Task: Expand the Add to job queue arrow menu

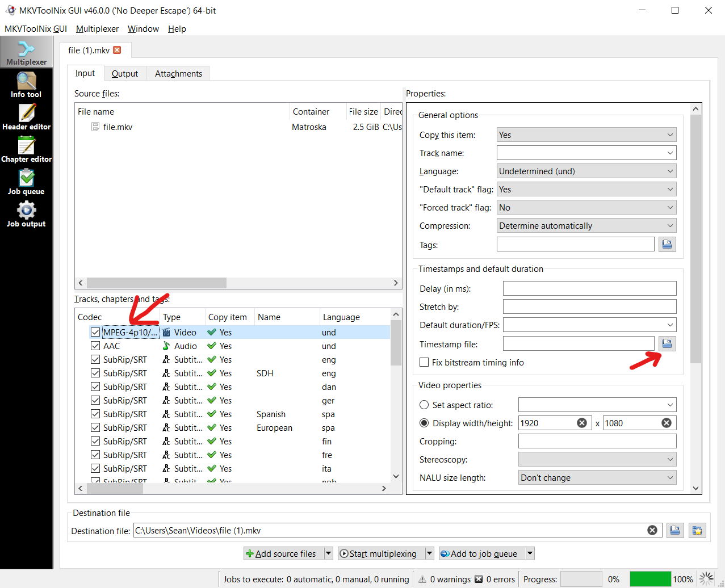Action: pos(530,553)
